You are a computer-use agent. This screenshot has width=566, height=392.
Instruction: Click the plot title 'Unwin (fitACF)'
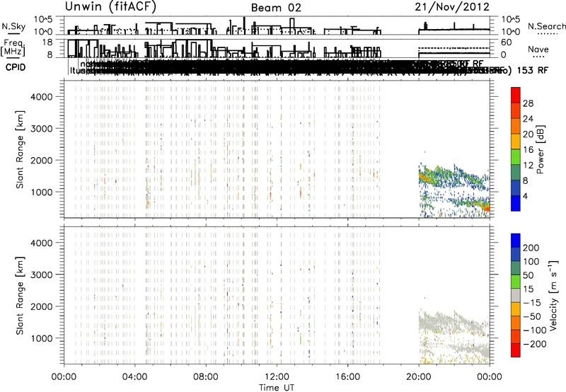point(110,6)
